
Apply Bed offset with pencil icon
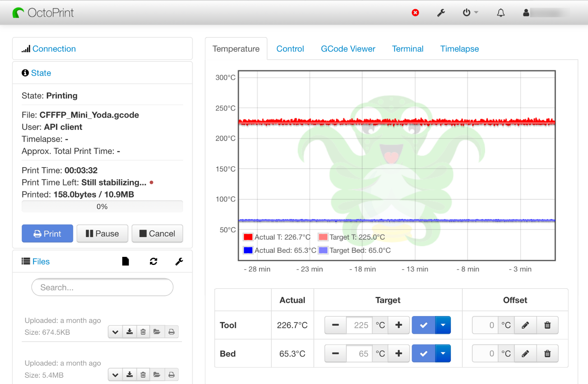tap(526, 354)
